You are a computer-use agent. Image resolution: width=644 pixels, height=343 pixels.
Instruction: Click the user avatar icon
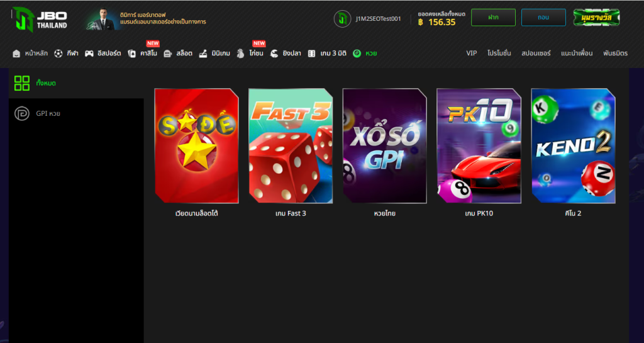coord(342,19)
